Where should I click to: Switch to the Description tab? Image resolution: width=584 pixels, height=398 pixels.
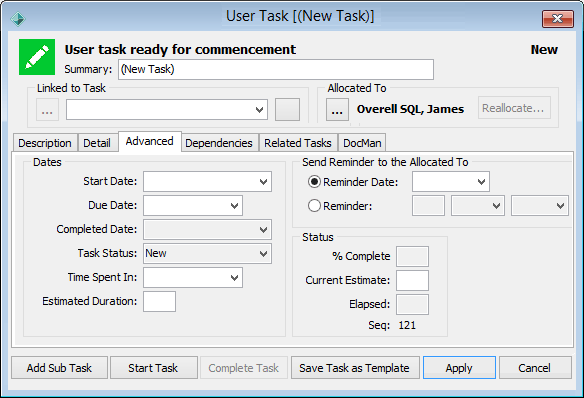[45, 143]
